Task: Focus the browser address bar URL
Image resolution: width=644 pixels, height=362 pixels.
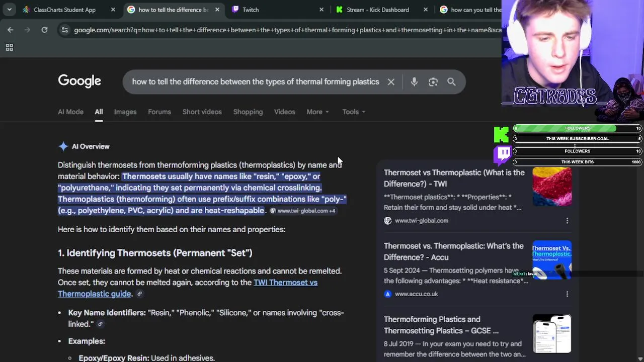Action: pyautogui.click(x=287, y=30)
